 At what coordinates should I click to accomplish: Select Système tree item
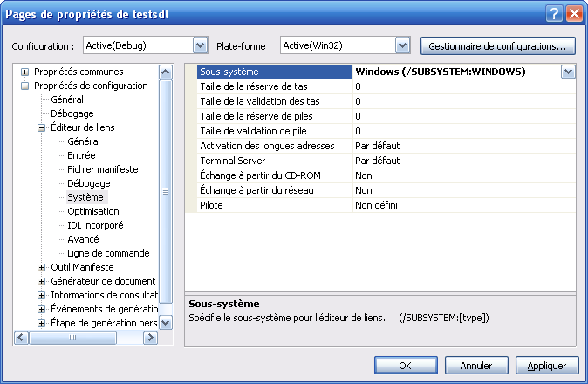pyautogui.click(x=85, y=197)
